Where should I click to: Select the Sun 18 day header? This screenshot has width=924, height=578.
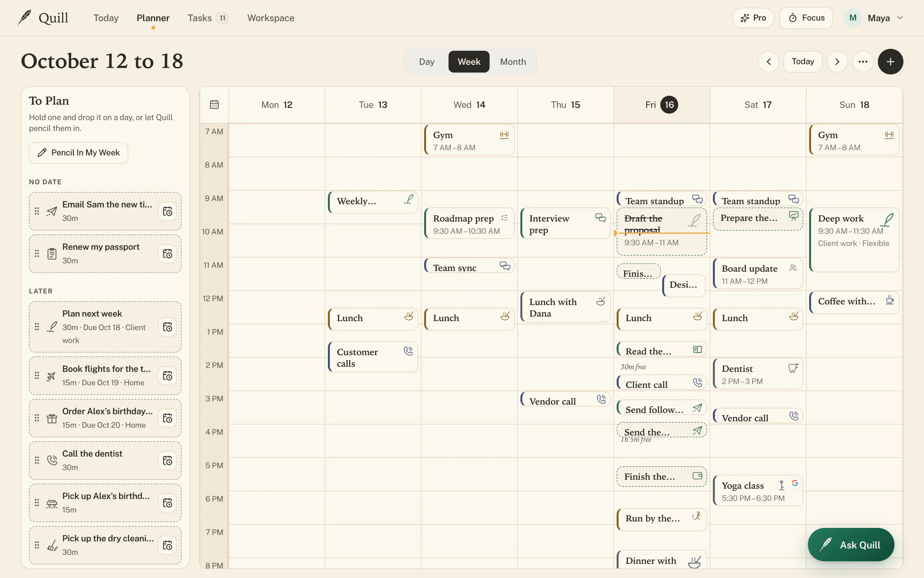tap(854, 105)
